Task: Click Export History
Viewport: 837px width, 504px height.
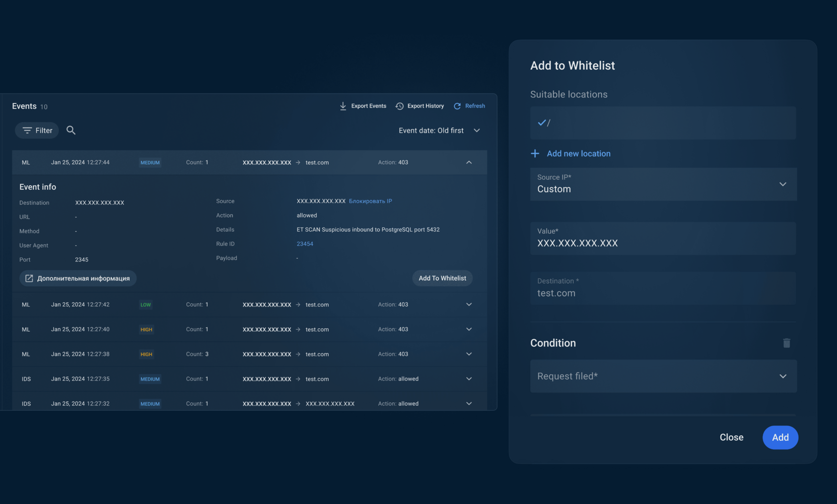Action: (x=419, y=106)
